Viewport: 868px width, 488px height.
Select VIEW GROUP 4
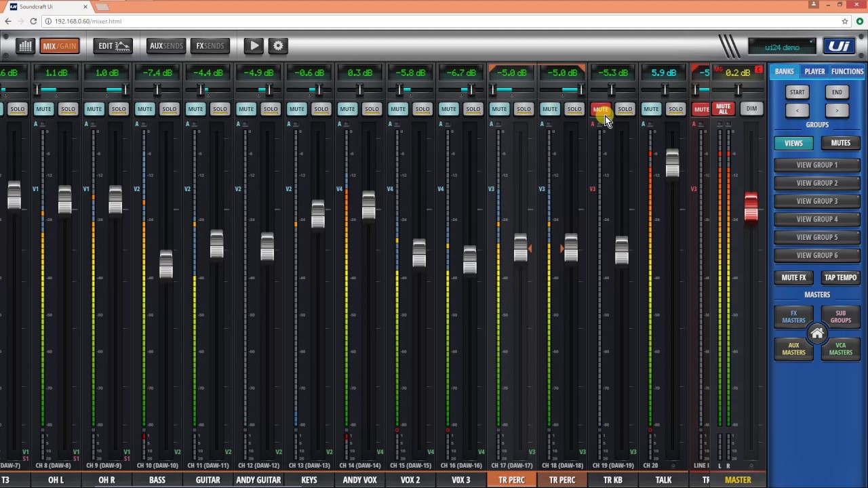817,219
